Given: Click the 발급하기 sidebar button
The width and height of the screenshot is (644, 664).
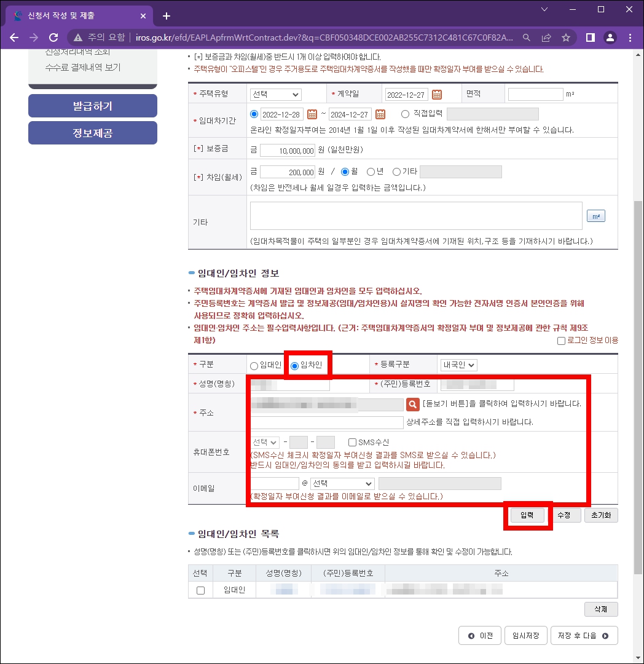Looking at the screenshot, I should (x=92, y=106).
